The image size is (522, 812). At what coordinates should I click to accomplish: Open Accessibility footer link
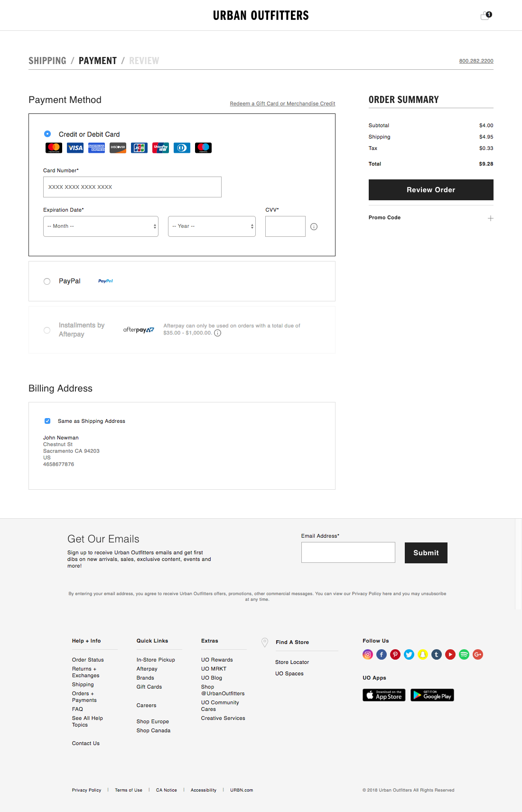[204, 790]
